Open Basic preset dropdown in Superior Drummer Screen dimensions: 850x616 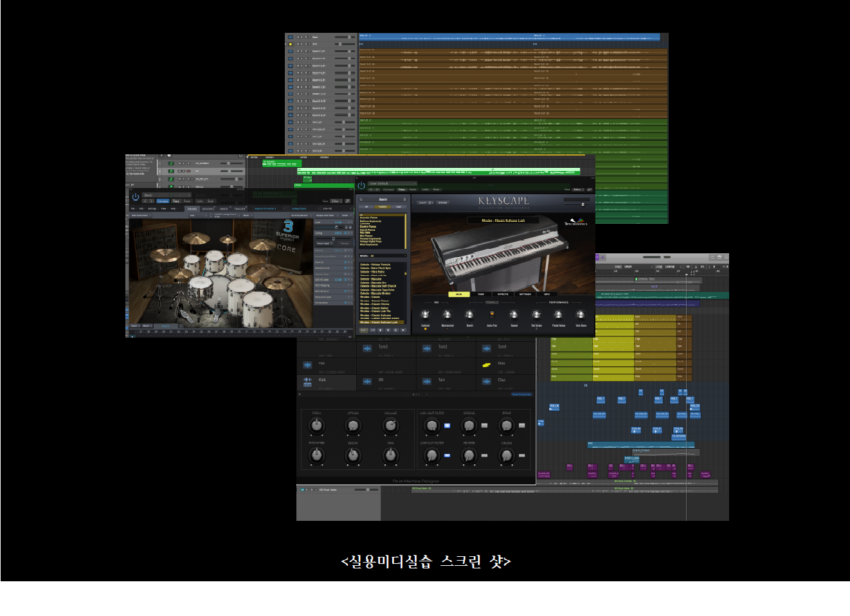click(167, 195)
